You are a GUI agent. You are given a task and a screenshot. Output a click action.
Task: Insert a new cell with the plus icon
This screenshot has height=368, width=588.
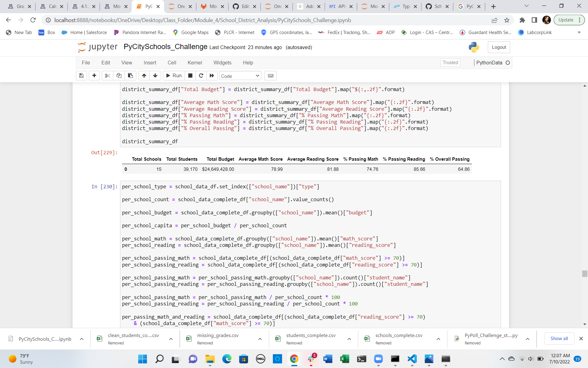[94, 76]
